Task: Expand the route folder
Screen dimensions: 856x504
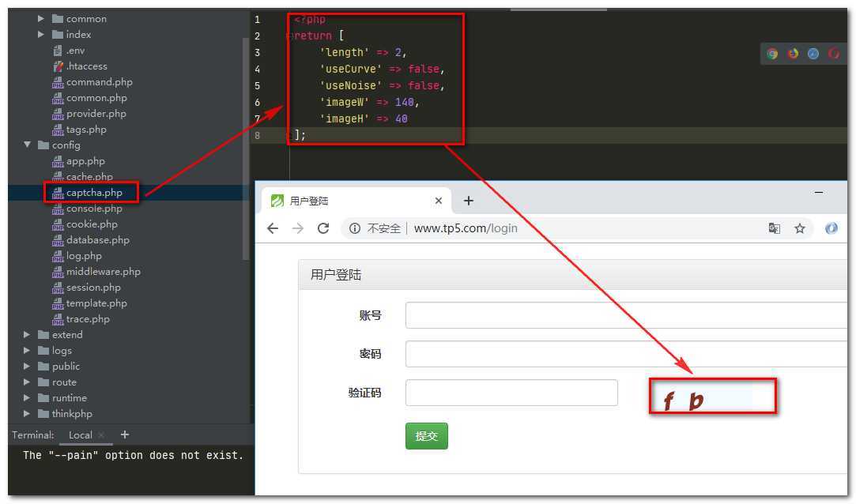Action: [27, 382]
